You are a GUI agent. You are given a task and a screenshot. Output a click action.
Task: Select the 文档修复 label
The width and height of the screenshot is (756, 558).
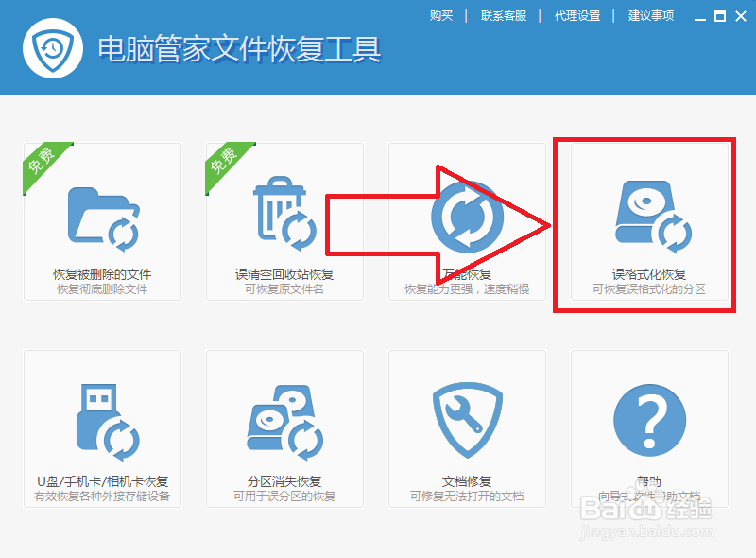467,481
